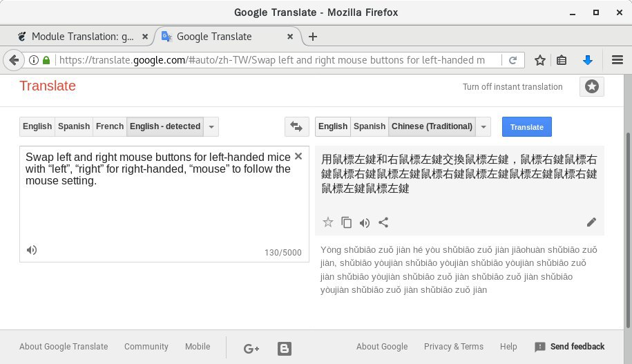The height and width of the screenshot is (364, 632).
Task: Open a new tab with plus icon
Action: click(313, 37)
